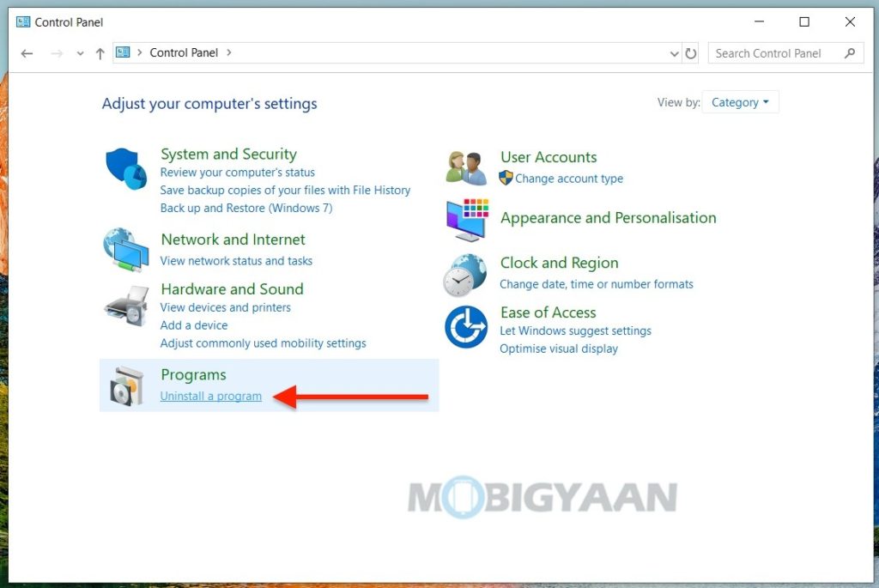The height and width of the screenshot is (588, 879).
Task: Navigate up using the up arrow
Action: (100, 52)
